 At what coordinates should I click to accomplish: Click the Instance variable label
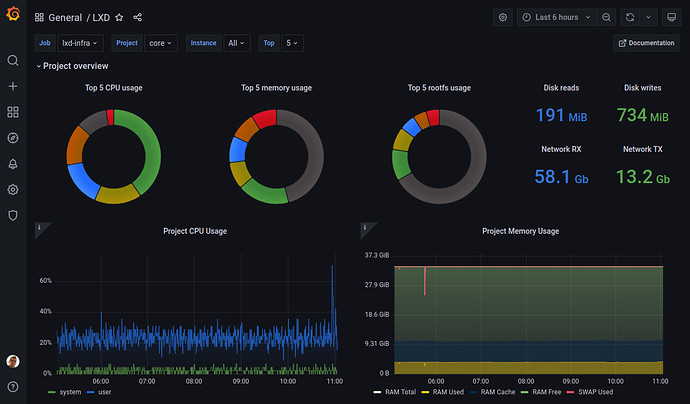point(203,43)
